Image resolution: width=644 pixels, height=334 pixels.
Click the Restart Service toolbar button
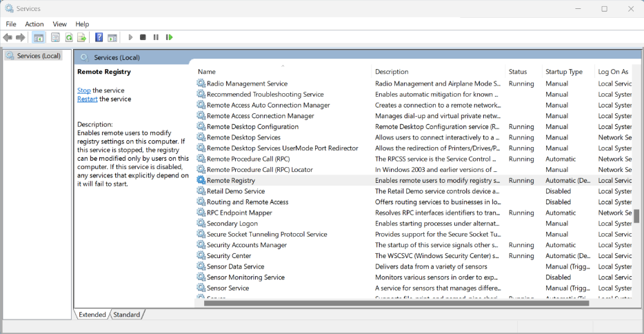pyautogui.click(x=169, y=37)
